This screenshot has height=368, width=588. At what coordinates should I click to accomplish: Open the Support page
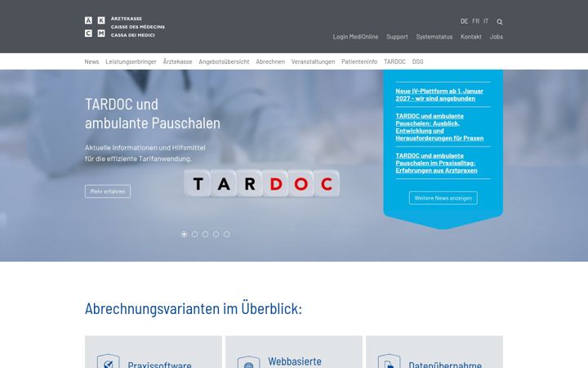click(397, 37)
